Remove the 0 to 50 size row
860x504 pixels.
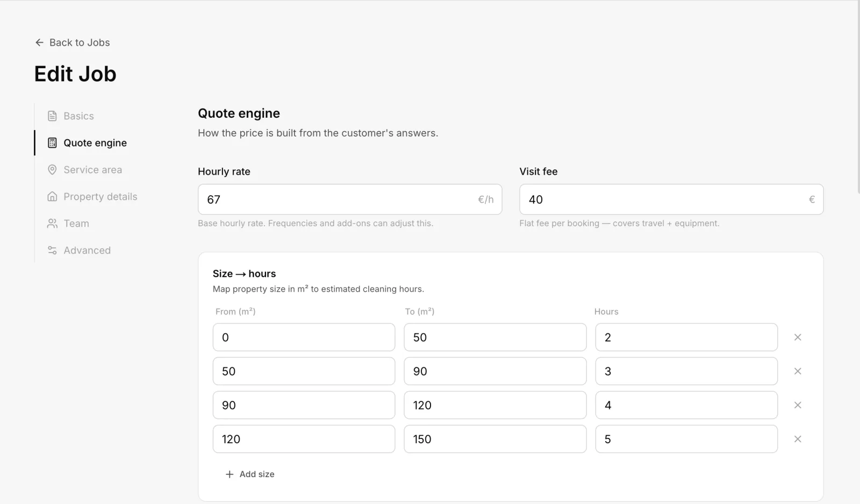pos(798,337)
